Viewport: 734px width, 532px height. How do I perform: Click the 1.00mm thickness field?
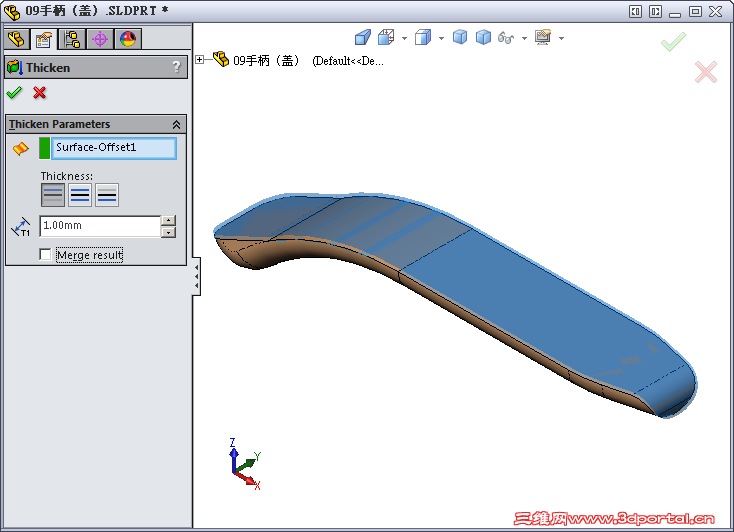pyautogui.click(x=100, y=226)
